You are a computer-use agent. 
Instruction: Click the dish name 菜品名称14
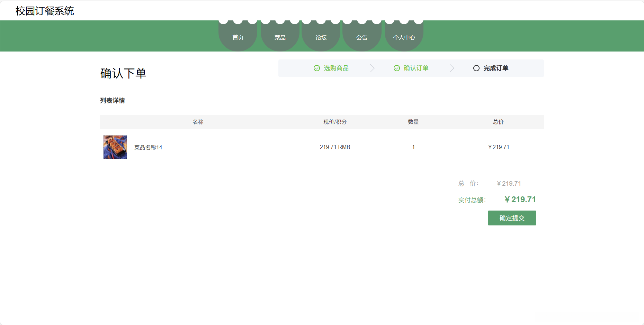pyautogui.click(x=148, y=147)
